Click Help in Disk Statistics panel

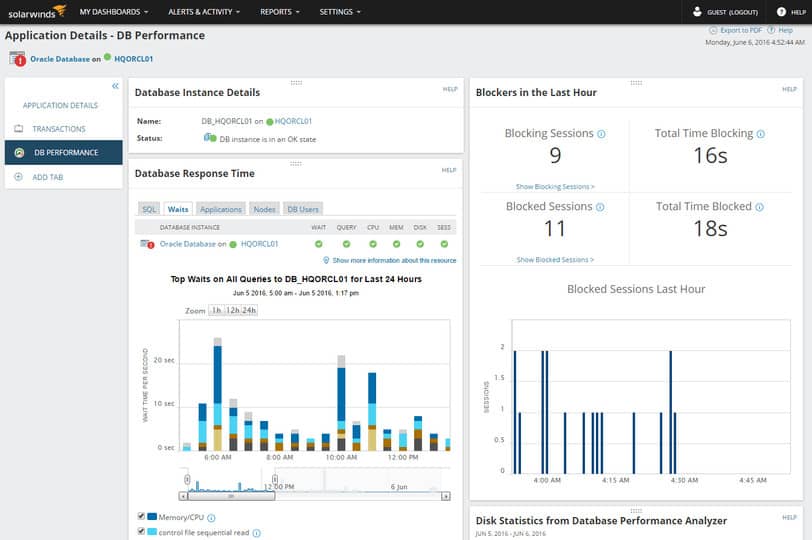[x=789, y=517]
